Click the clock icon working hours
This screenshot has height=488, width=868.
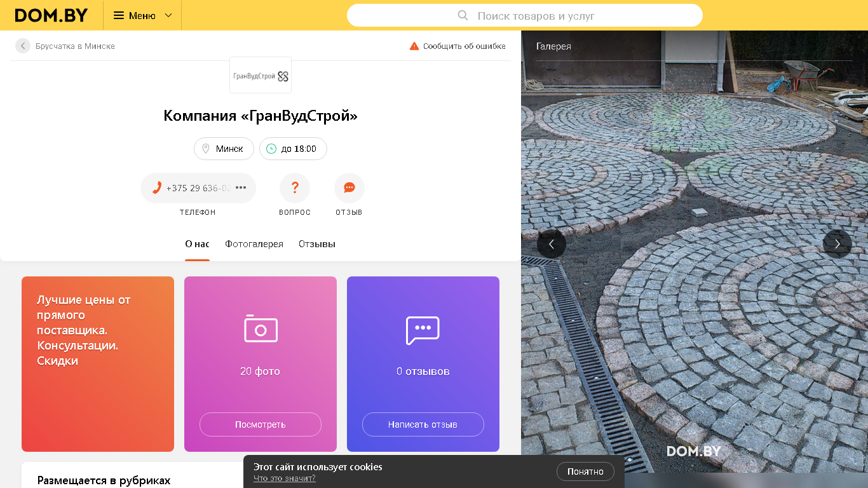pos(271,149)
